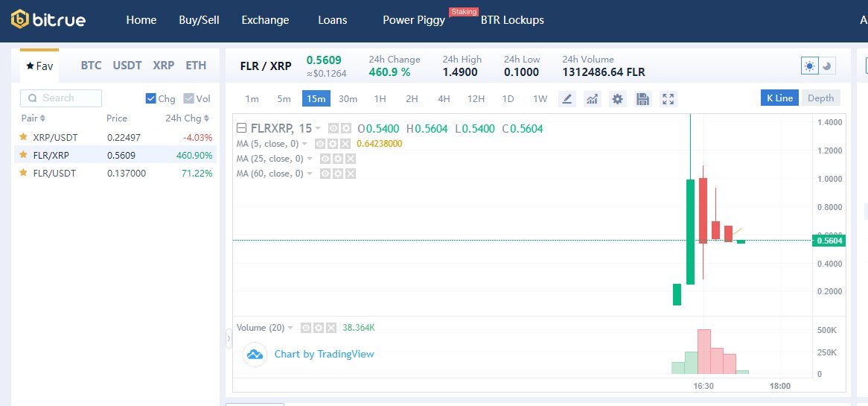Screen dimensions: 868x406
Task: Collapse the left pairs panel handle
Action: [x=229, y=338]
